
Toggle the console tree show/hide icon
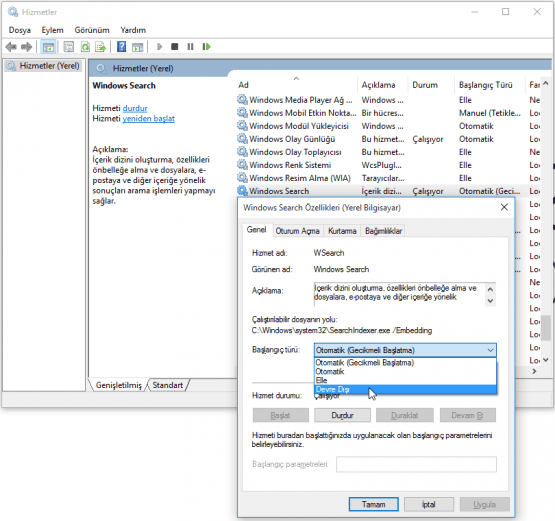(x=48, y=47)
